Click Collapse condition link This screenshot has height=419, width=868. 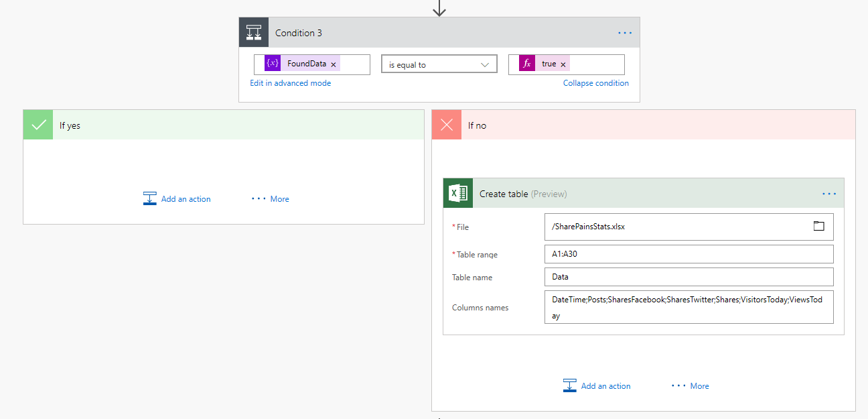coord(596,83)
